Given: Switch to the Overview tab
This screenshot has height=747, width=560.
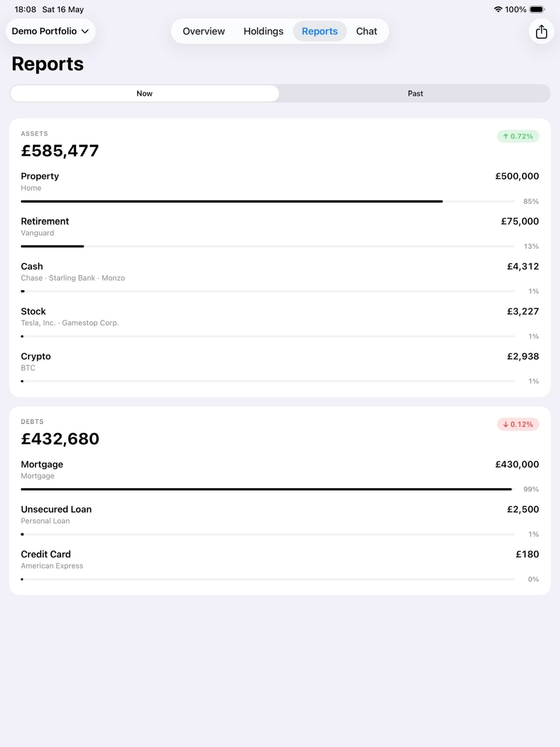Looking at the screenshot, I should (x=204, y=31).
